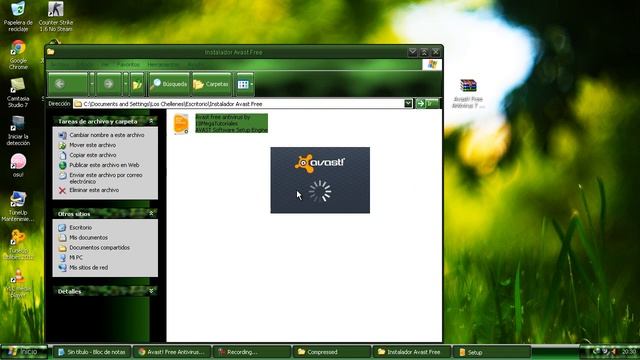Click Eliminar este archivo
Image resolution: width=640 pixels, height=360 pixels.
click(x=89, y=190)
